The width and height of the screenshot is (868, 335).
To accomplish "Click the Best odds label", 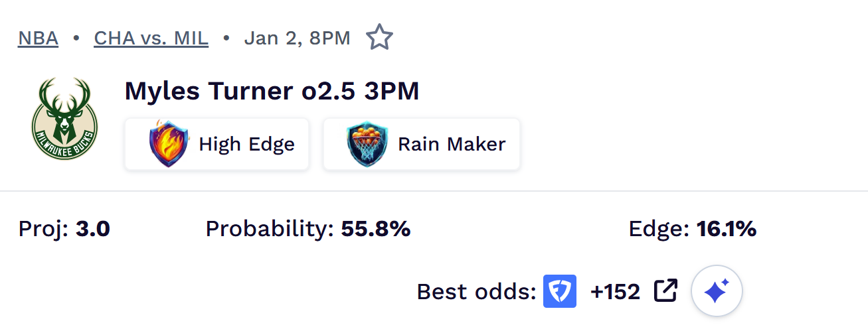I will [476, 291].
